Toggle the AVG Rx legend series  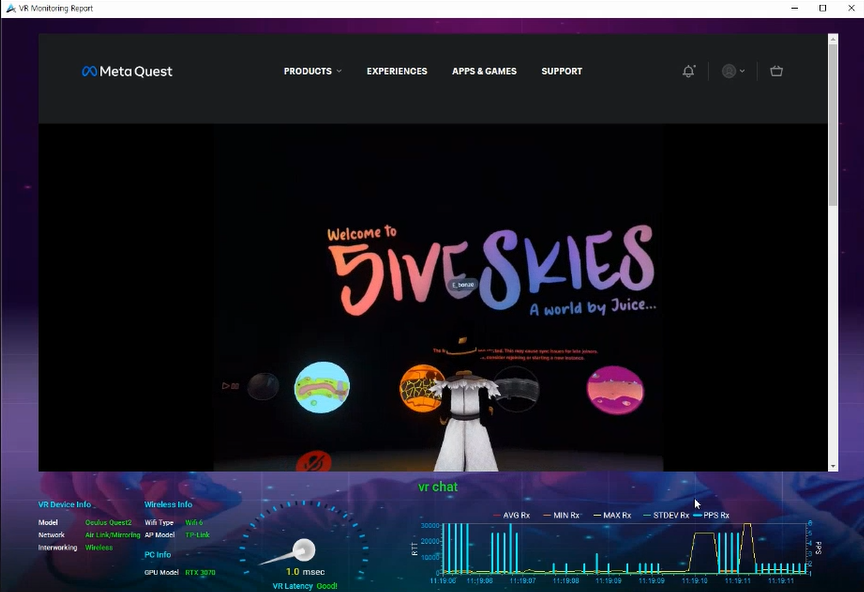[511, 515]
